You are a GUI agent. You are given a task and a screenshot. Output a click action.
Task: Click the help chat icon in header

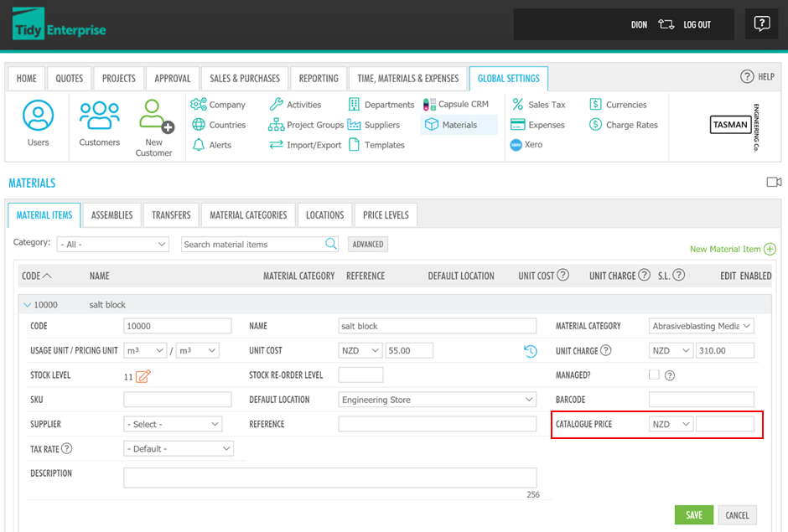762,23
